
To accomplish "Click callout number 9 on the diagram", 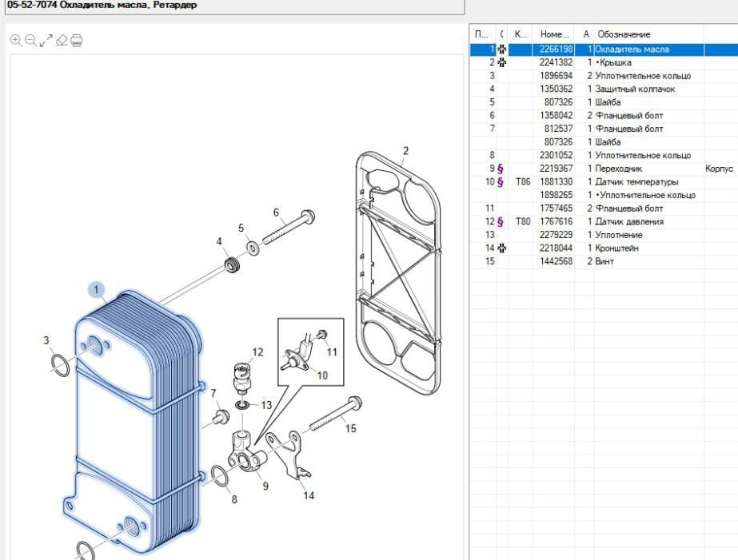I will tap(265, 486).
